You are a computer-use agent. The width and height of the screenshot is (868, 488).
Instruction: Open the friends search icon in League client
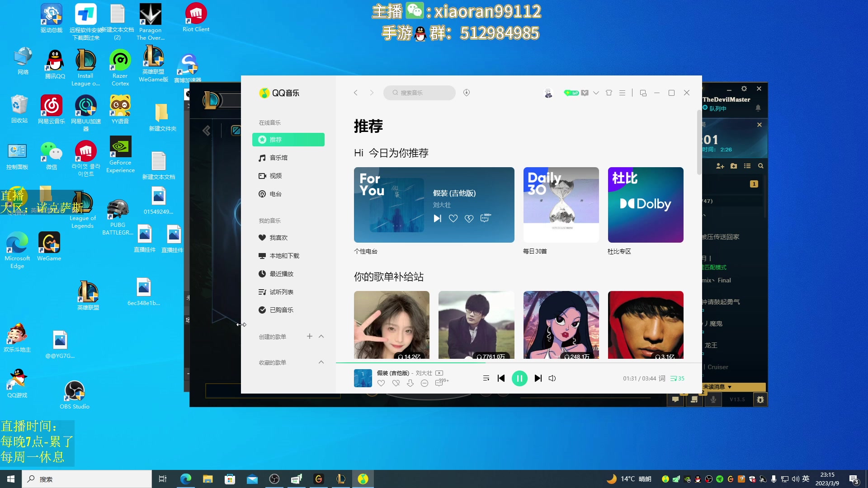(x=761, y=166)
